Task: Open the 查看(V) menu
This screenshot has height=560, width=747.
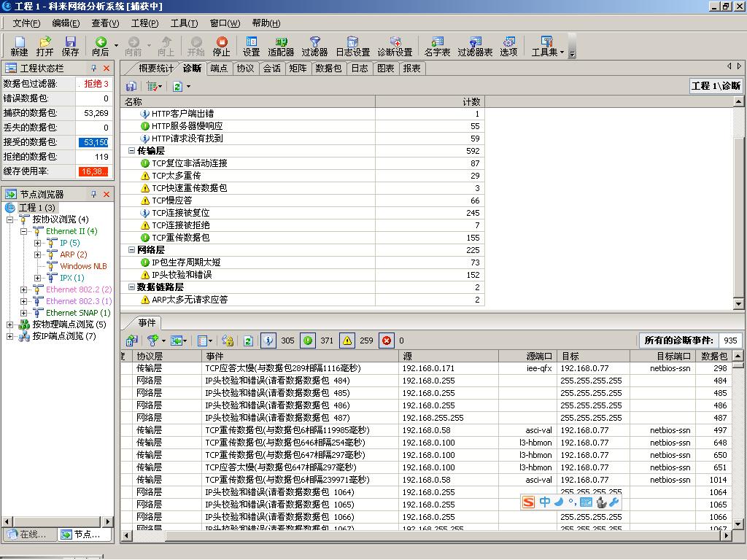Action: pos(105,23)
